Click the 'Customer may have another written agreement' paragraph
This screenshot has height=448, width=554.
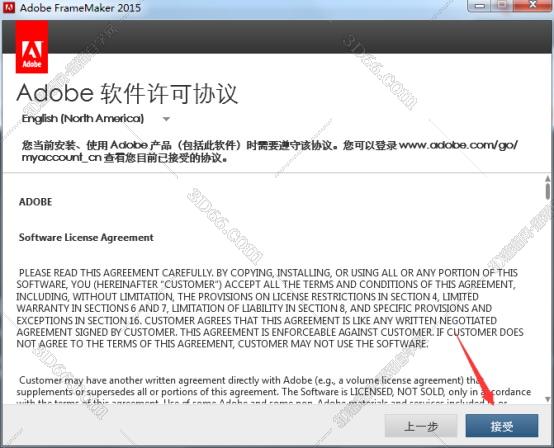click(273, 390)
